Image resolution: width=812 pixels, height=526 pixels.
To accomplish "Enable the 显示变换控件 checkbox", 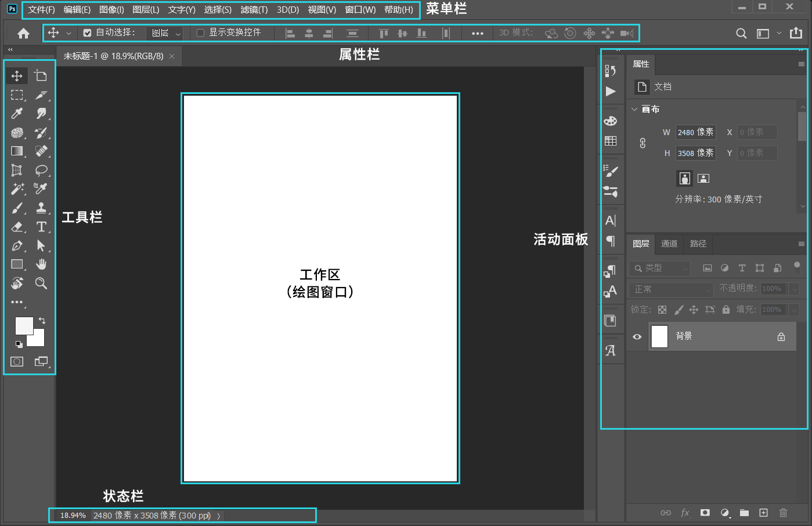I will (x=200, y=33).
